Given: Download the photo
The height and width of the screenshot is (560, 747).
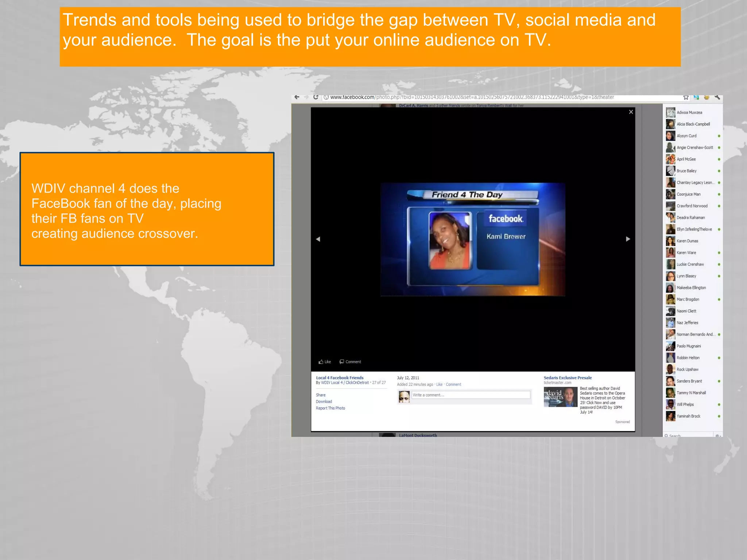Looking at the screenshot, I should [324, 402].
